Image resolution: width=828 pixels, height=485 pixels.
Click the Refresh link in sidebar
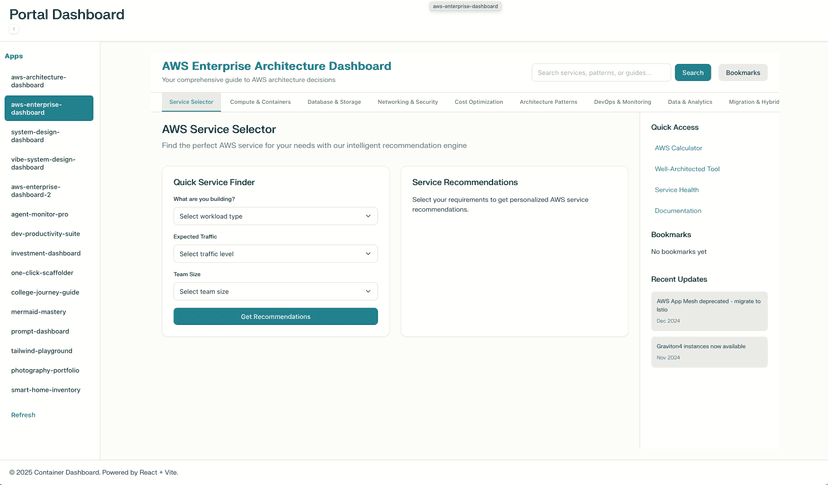coord(23,415)
